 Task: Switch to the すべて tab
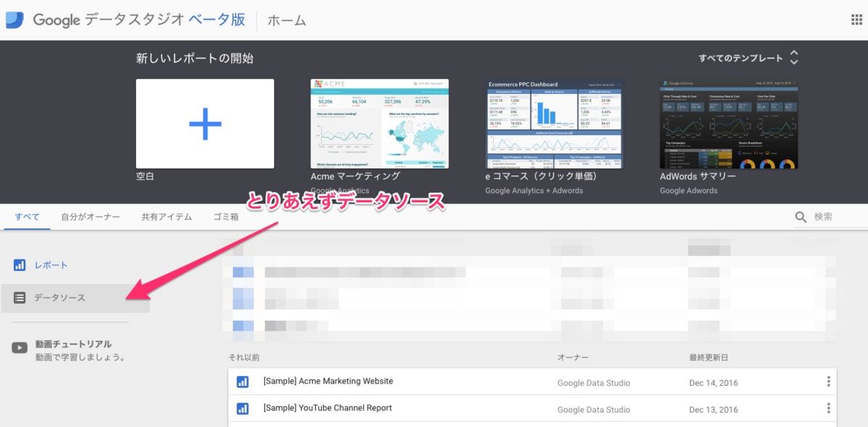pos(27,217)
